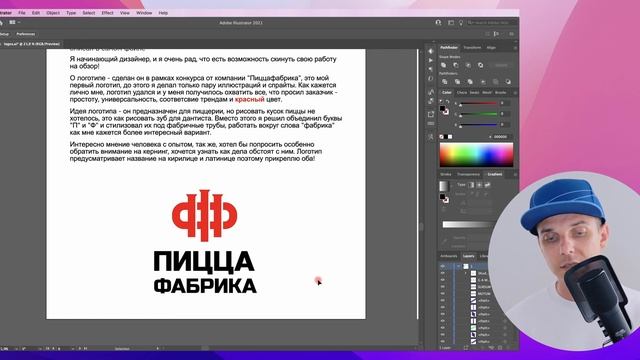Switch to the Stroke tab
Image resolution: width=640 pixels, height=360 pixels.
pyautogui.click(x=446, y=174)
